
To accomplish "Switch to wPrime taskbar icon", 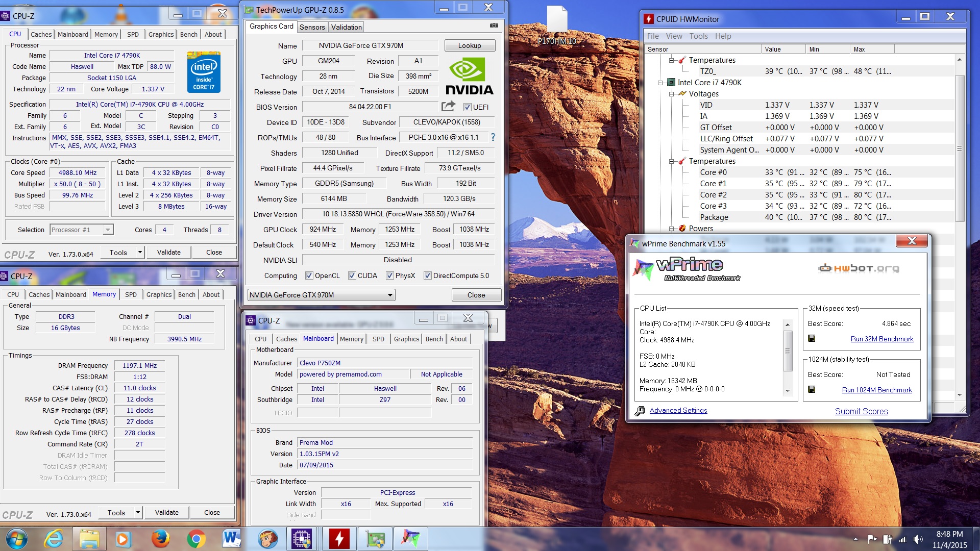I will pyautogui.click(x=410, y=539).
